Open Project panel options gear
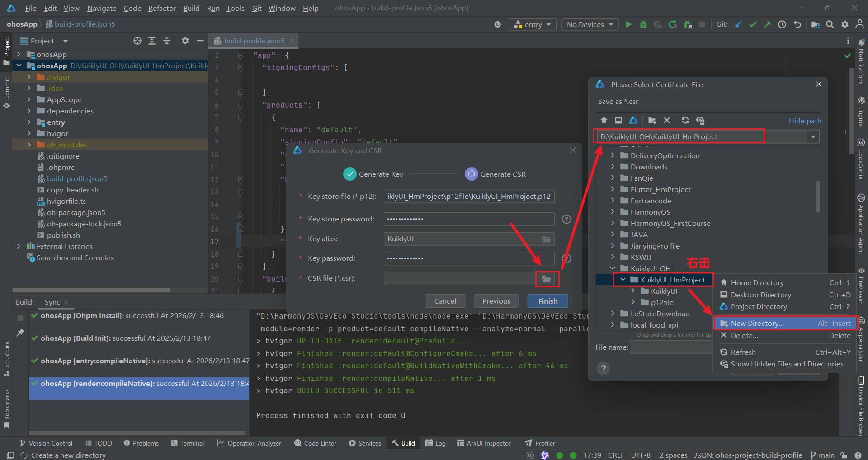 tap(185, 41)
